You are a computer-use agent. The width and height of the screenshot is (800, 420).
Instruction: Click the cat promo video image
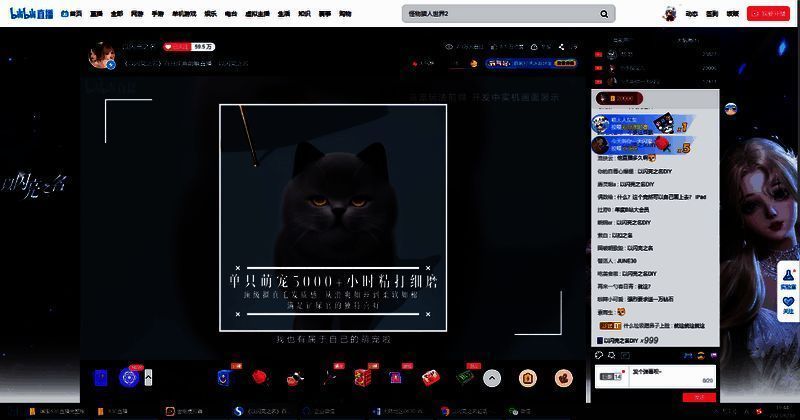click(333, 218)
